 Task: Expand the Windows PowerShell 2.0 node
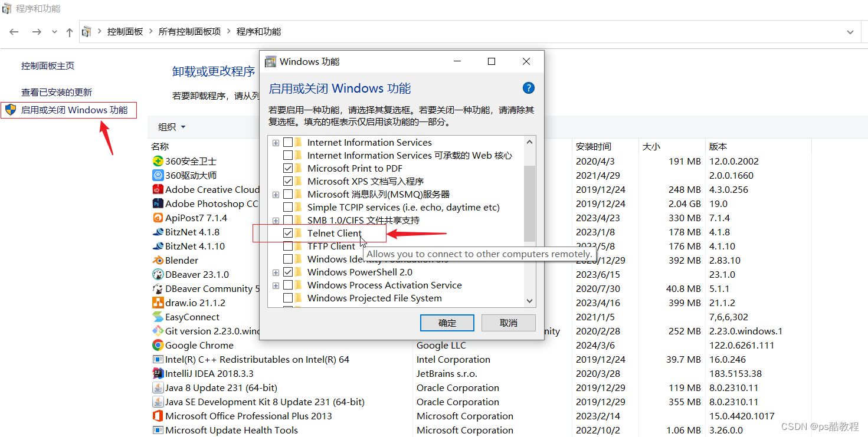point(276,272)
